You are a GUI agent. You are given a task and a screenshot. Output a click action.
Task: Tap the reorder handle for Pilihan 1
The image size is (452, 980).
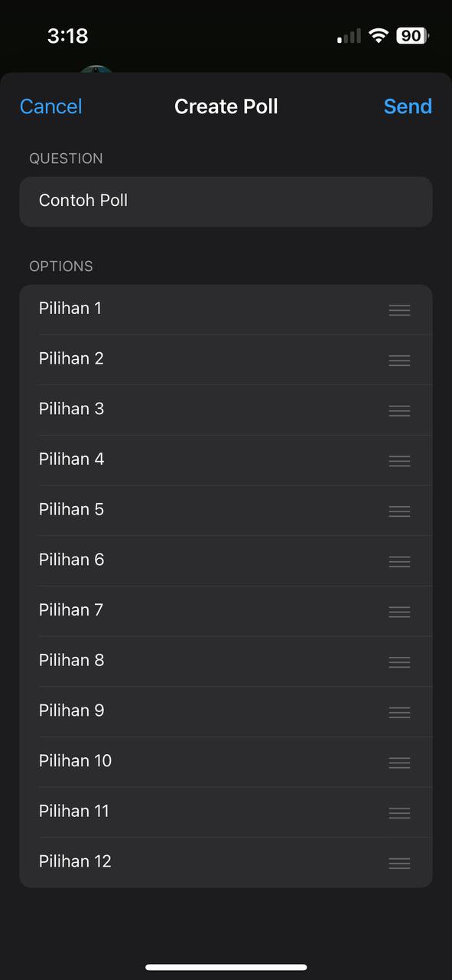(x=399, y=310)
